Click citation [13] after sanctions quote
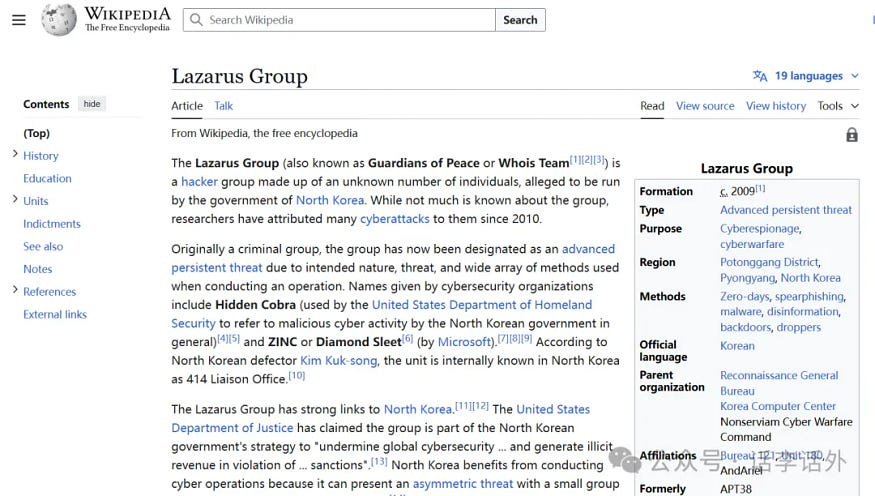 [379, 461]
